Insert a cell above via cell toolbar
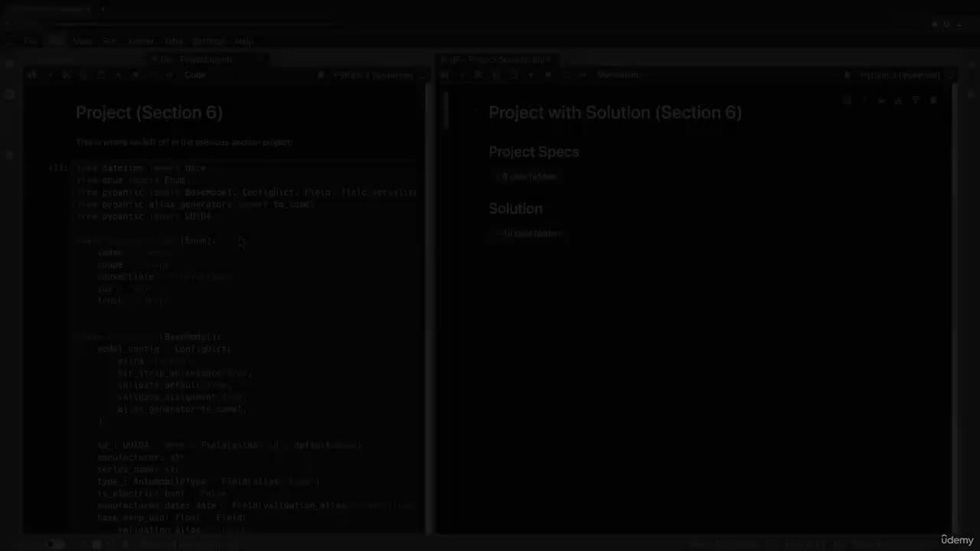 click(899, 101)
